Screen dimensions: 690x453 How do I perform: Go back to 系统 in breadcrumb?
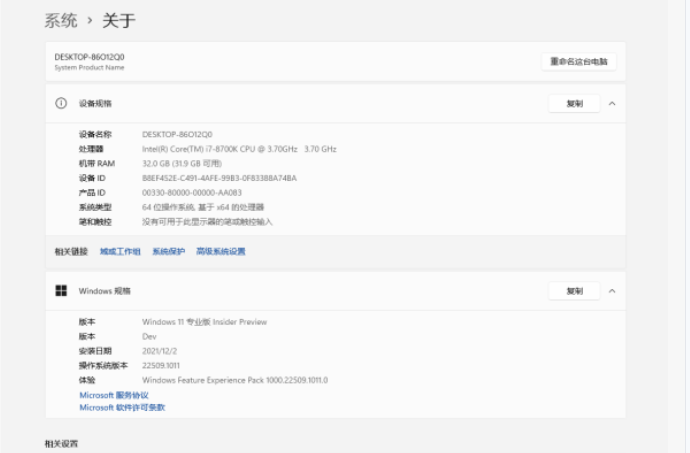point(61,21)
